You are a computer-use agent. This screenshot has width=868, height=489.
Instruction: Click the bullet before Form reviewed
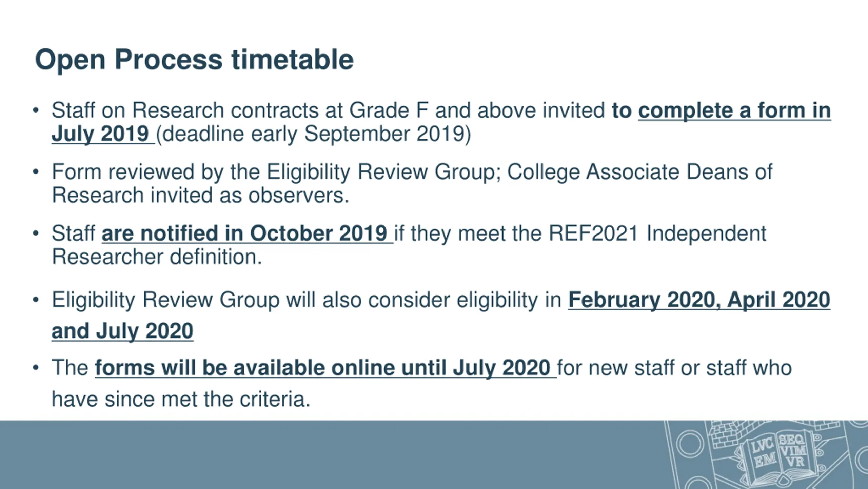click(x=36, y=172)
